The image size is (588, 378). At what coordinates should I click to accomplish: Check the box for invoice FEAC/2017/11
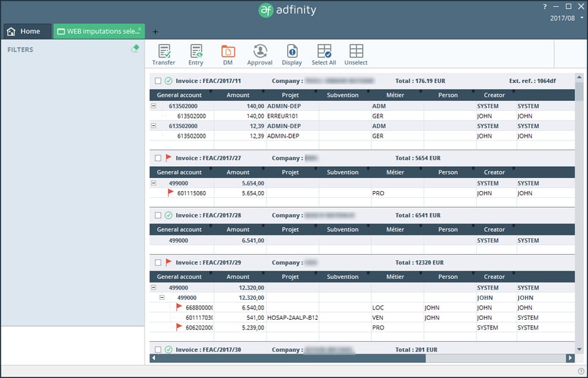[x=158, y=81]
